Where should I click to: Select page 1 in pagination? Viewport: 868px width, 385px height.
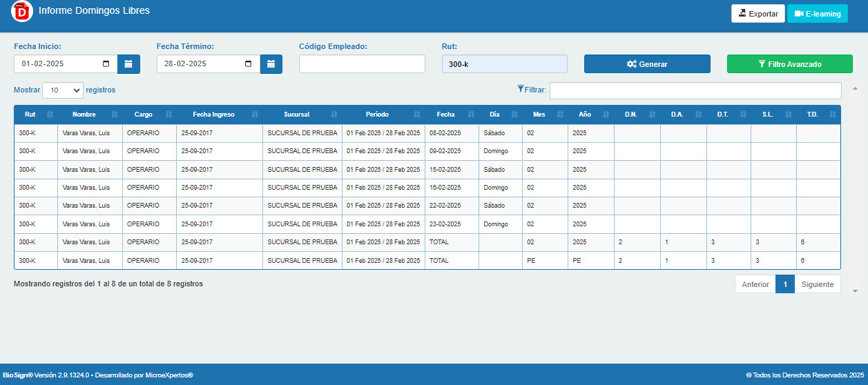pos(785,284)
